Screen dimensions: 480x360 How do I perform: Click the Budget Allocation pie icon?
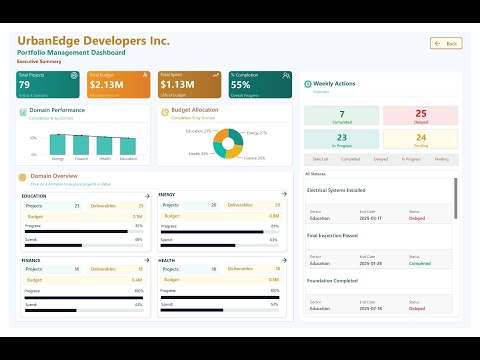click(165, 112)
